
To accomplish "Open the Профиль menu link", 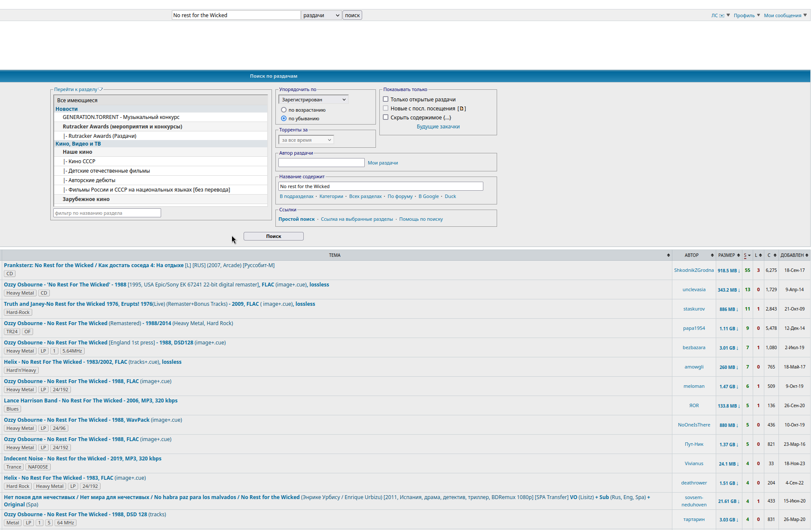I will click(x=744, y=15).
